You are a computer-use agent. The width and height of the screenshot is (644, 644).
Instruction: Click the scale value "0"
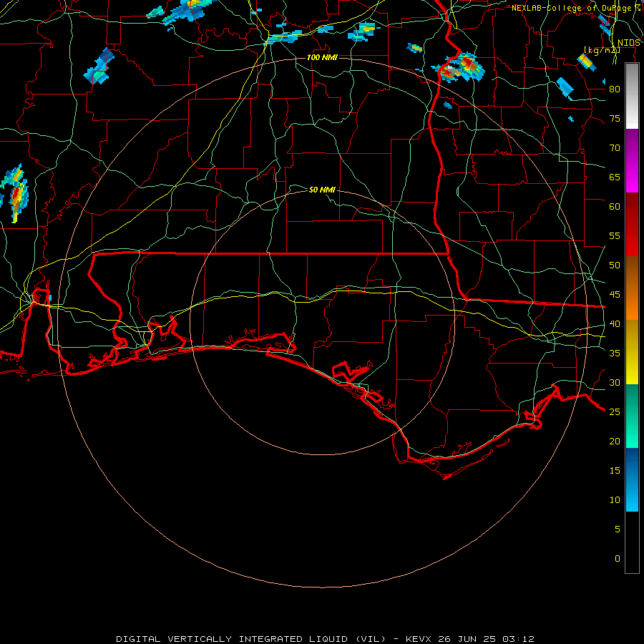tap(618, 559)
